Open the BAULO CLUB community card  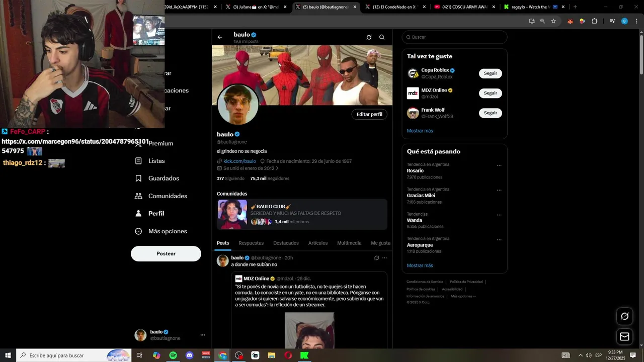pos(302,214)
